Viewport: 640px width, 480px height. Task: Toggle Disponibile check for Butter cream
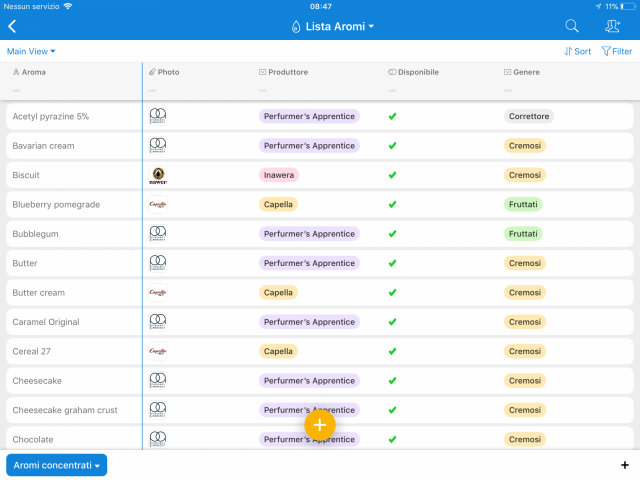click(392, 293)
